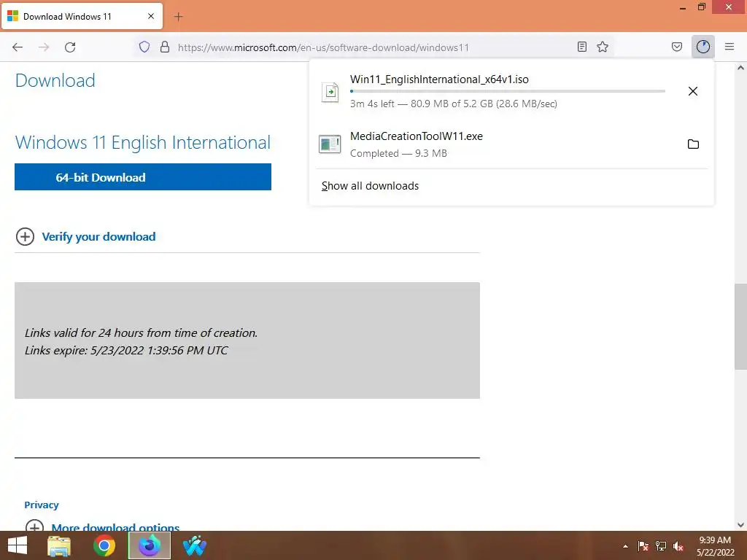
Task: Reload the current page
Action: point(70,47)
